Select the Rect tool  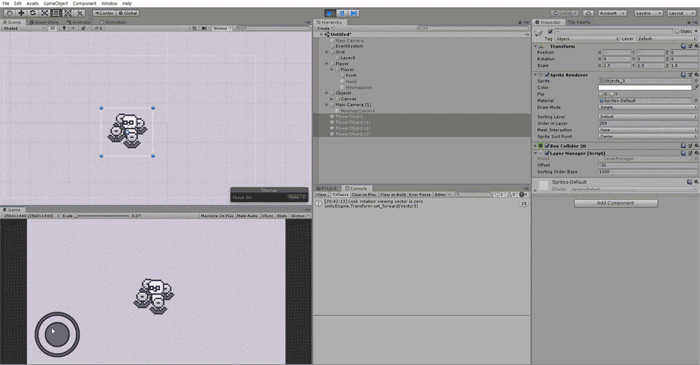(56, 13)
